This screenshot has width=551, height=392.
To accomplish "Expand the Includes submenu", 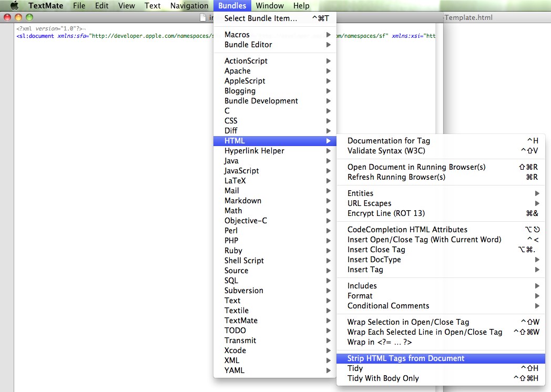I will point(441,286).
